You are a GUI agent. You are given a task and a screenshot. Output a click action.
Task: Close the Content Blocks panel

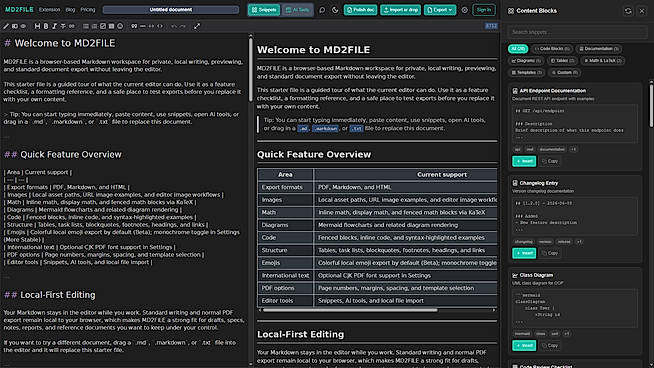(642, 11)
